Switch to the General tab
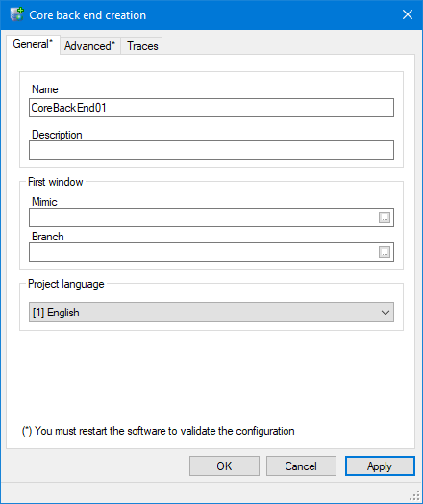The height and width of the screenshot is (504, 423). click(x=33, y=44)
